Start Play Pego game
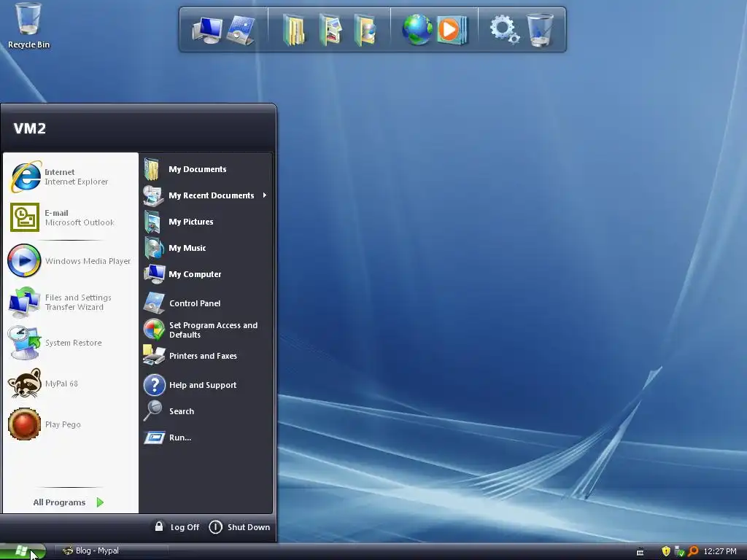 tap(71, 424)
